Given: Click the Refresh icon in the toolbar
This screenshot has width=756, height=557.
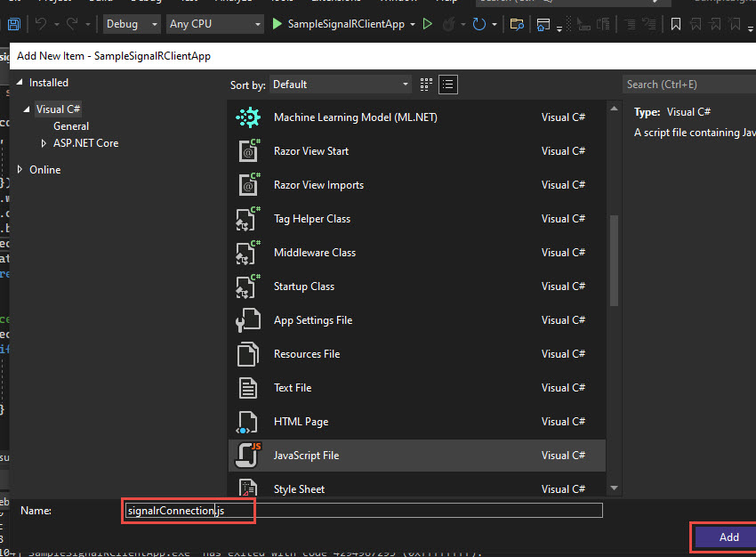Looking at the screenshot, I should tap(480, 24).
